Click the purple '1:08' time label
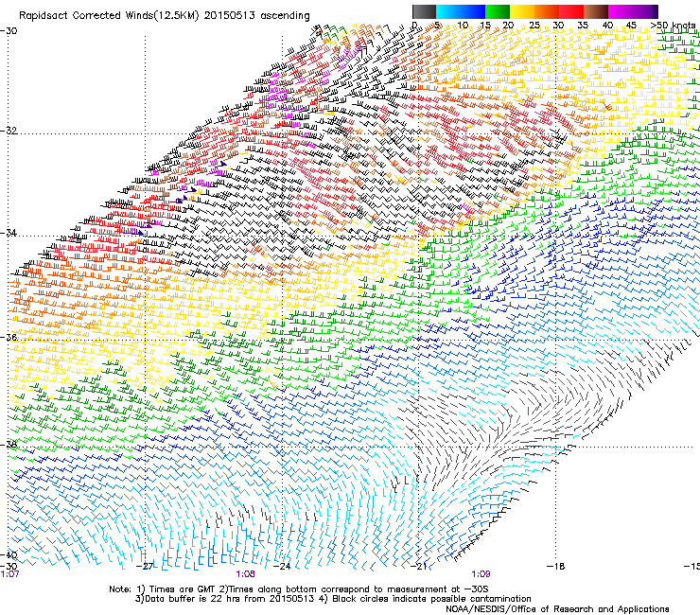 click(x=246, y=574)
